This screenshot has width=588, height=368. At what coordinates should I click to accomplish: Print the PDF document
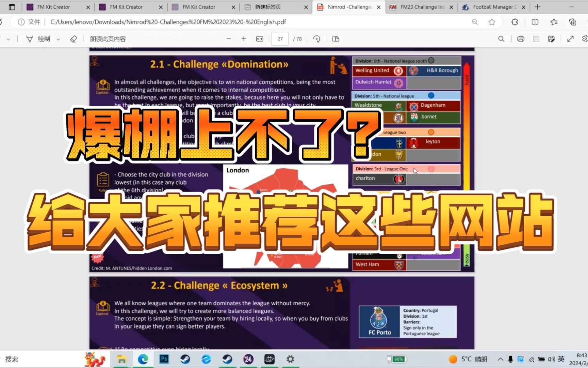point(521,39)
